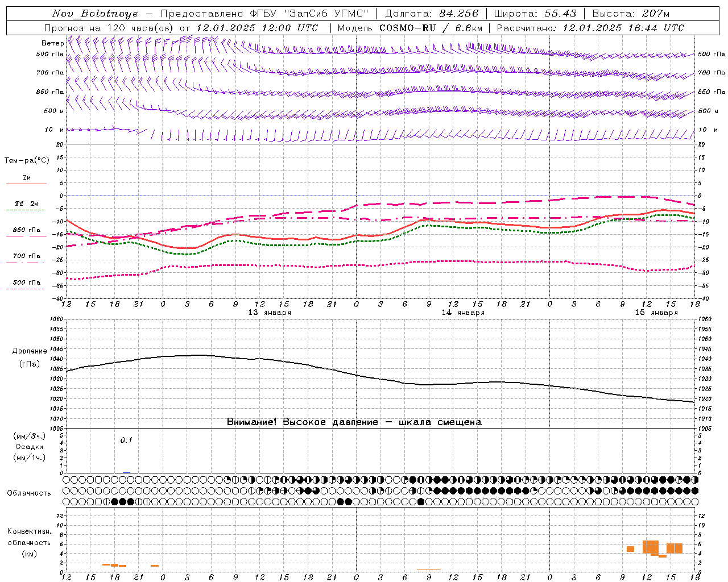728x582 pixels.
Task: Click the Долгота: 84.256 value
Action: (x=432, y=14)
